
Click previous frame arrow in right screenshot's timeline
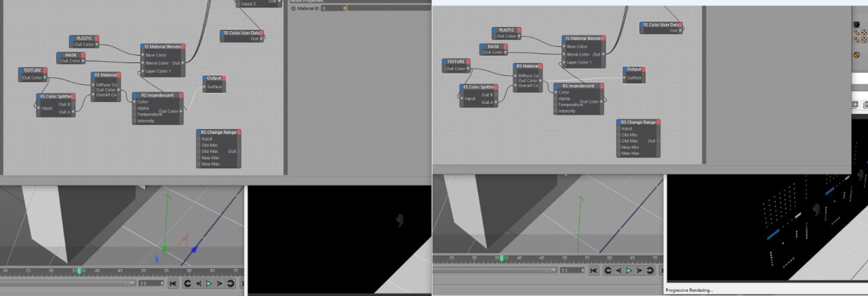tap(618, 270)
